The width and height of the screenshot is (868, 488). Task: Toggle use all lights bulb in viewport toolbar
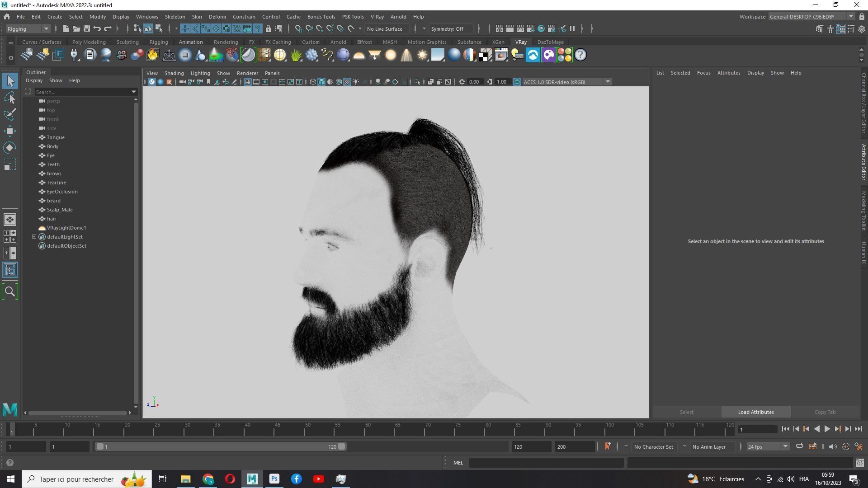point(356,82)
